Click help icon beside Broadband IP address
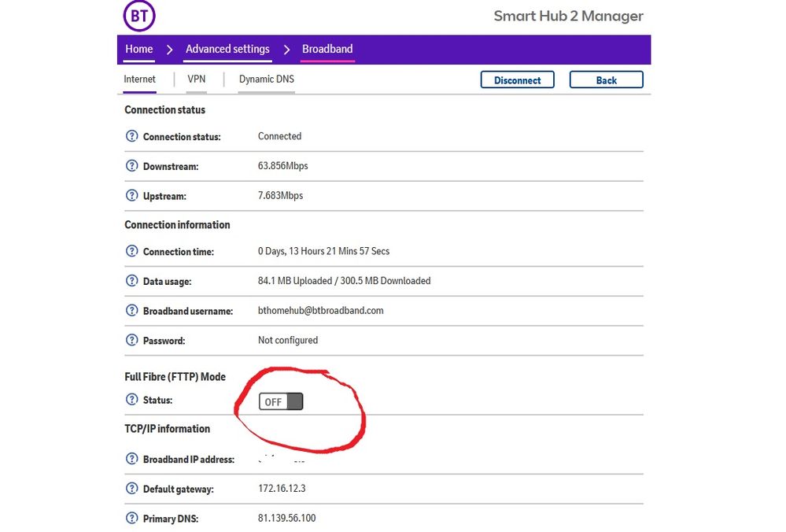 pyautogui.click(x=132, y=459)
